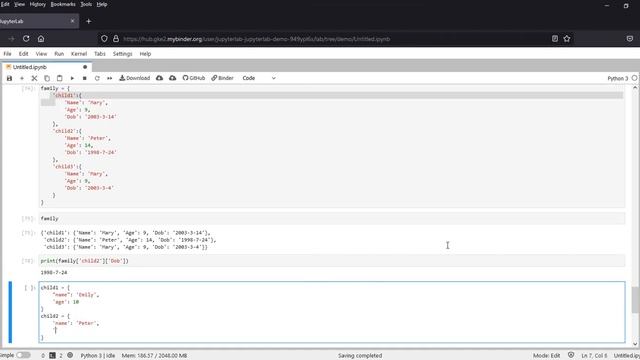Click the first cloud icon next to Download
This screenshot has width=640, height=360.
[160, 78]
